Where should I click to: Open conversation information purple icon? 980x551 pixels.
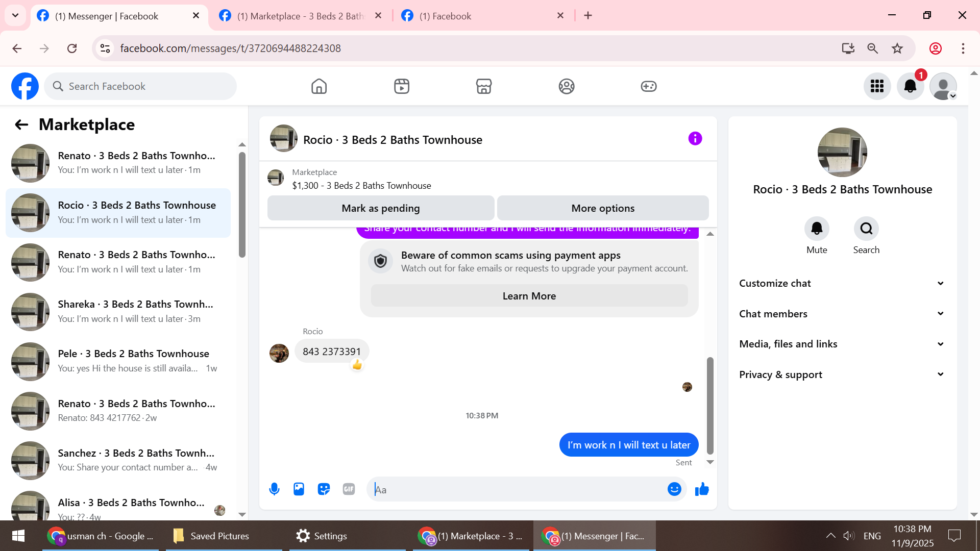tap(695, 138)
